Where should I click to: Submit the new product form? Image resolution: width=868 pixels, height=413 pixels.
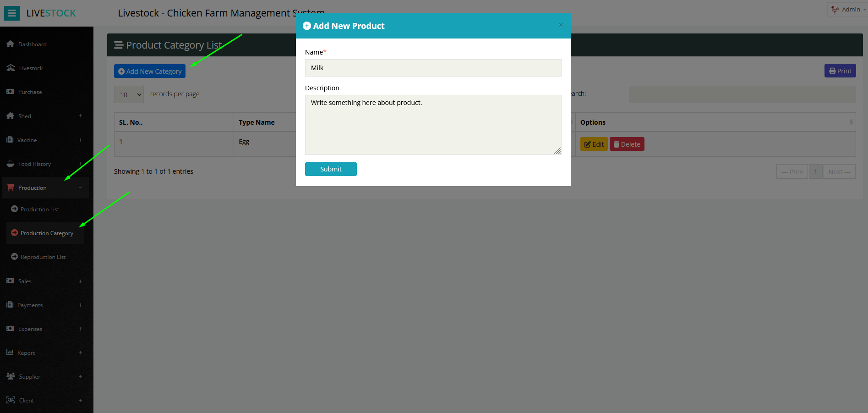click(331, 169)
